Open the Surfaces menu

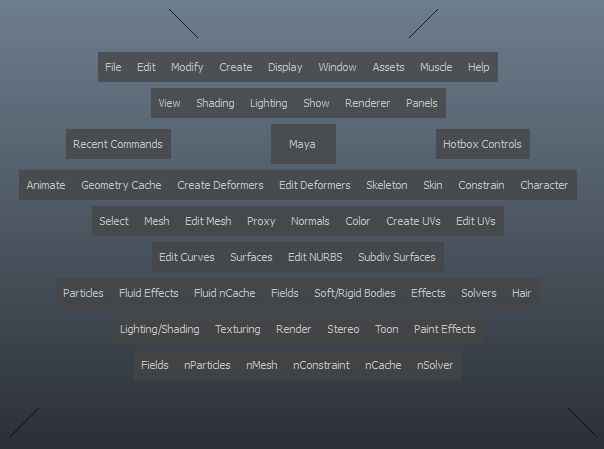click(x=251, y=257)
